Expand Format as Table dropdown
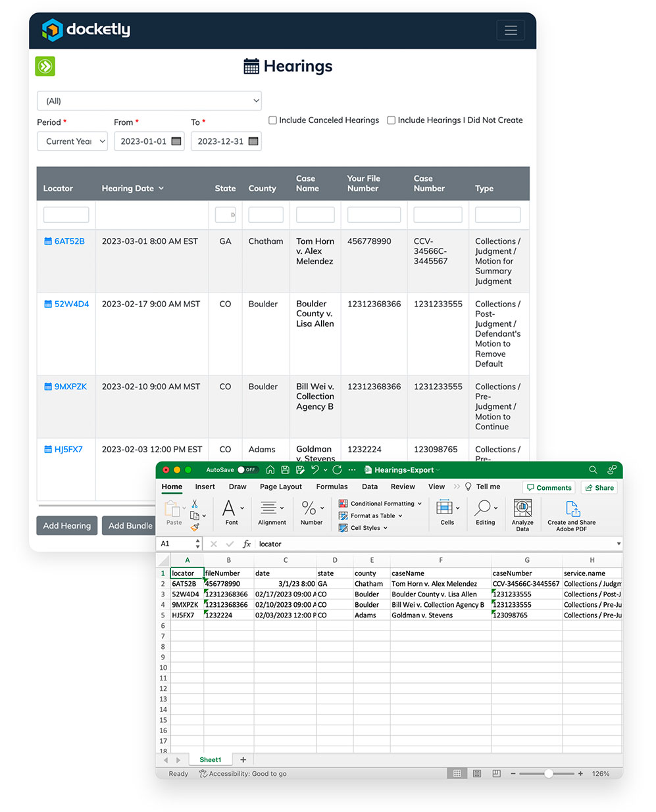656x812 pixels. (400, 516)
